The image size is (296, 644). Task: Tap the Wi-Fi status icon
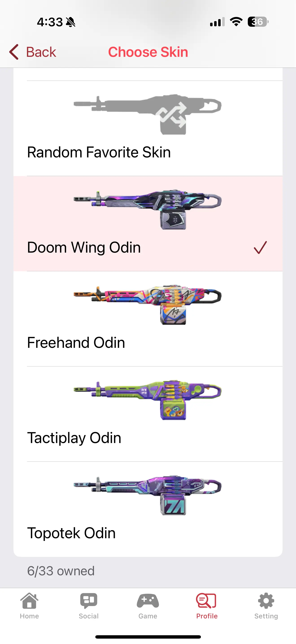[236, 22]
